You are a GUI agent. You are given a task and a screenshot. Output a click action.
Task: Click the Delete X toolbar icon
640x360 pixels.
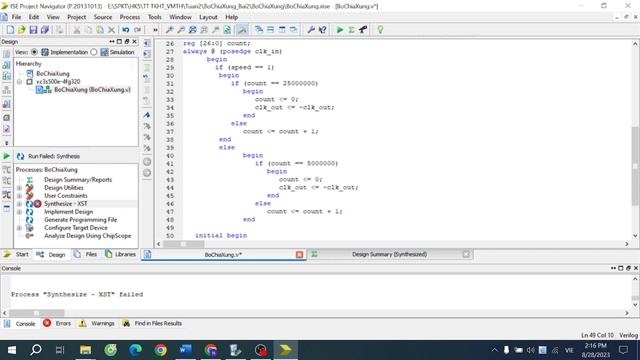[111, 30]
